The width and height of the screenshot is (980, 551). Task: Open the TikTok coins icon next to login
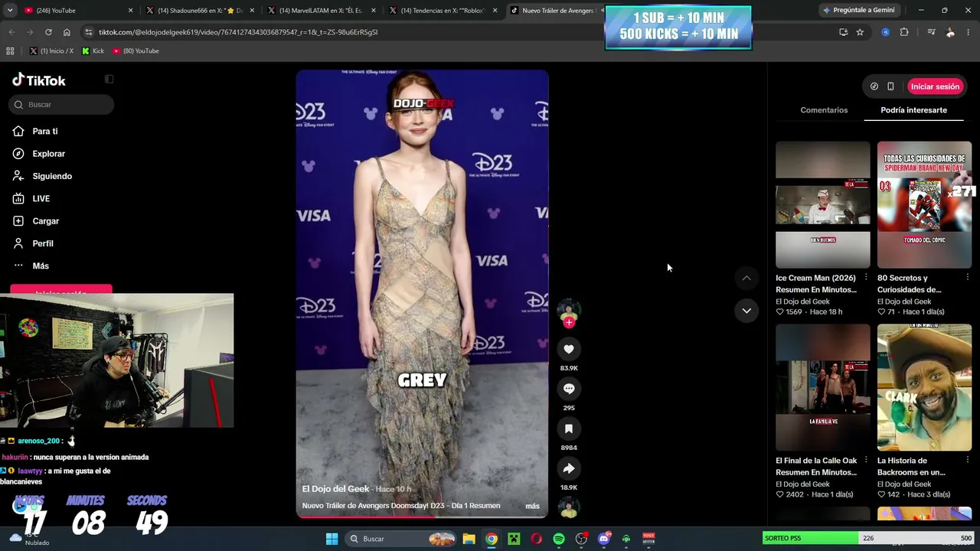click(874, 86)
